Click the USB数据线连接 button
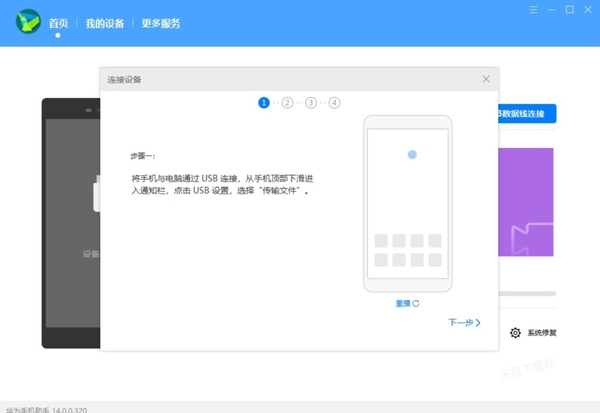The image size is (600, 413). 527,114
